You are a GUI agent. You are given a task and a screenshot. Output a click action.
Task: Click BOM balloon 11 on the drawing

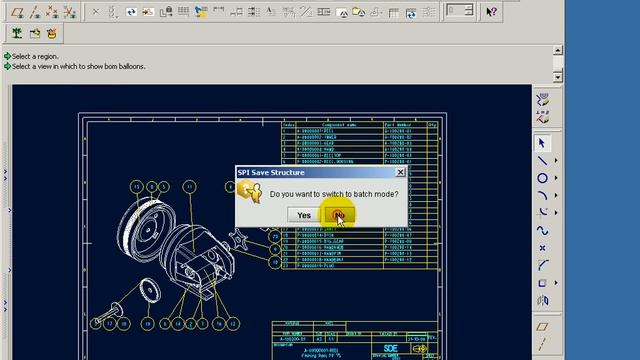pyautogui.click(x=189, y=187)
